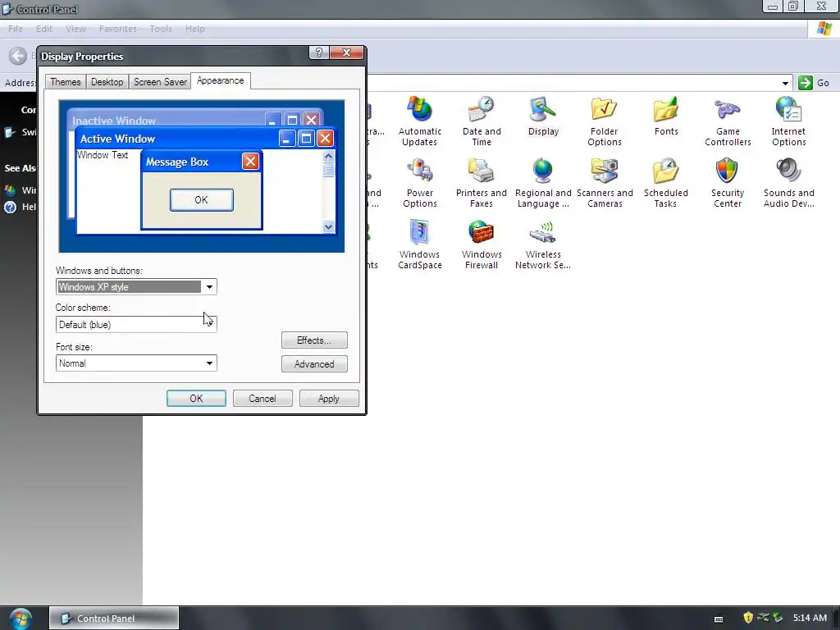Open the Edit menu
Image resolution: width=840 pixels, height=630 pixels.
coord(44,29)
